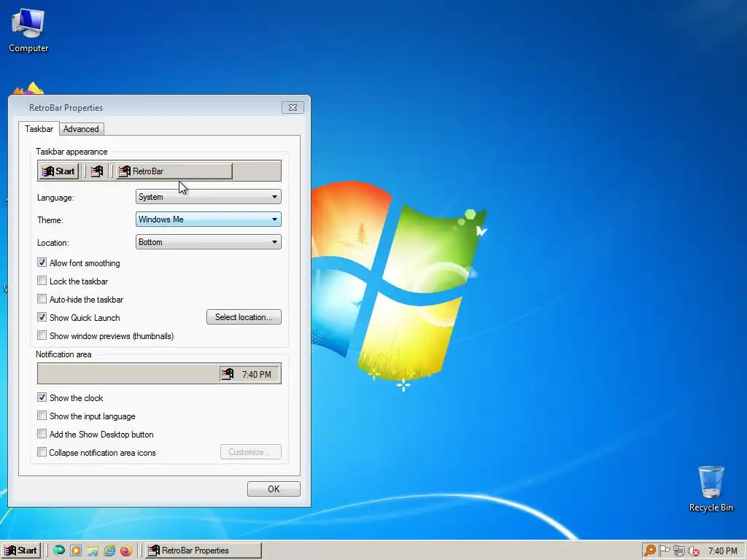Click the flag icon in notification area preview
Screen dimensions: 747x560
click(x=228, y=374)
